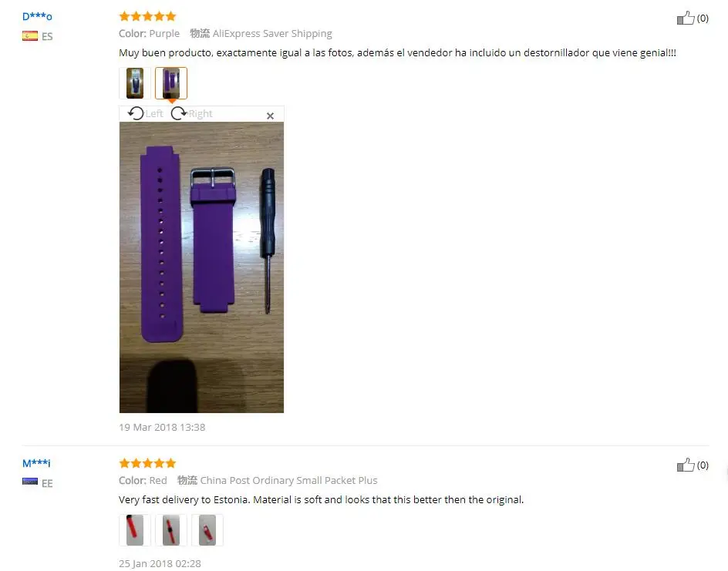Click M***i's five-star rating
This screenshot has width=728, height=571.
tap(147, 463)
